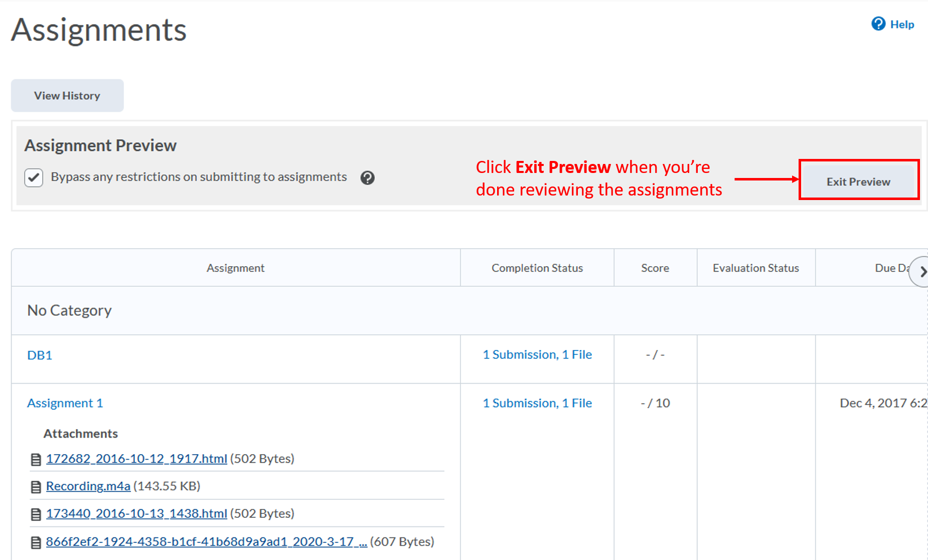The height and width of the screenshot is (560, 928).
Task: Click the file icon beside the 866f2ef2 attachment
Action: tap(35, 541)
